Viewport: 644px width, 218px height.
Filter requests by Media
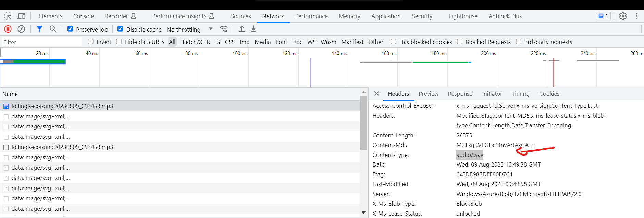point(263,42)
